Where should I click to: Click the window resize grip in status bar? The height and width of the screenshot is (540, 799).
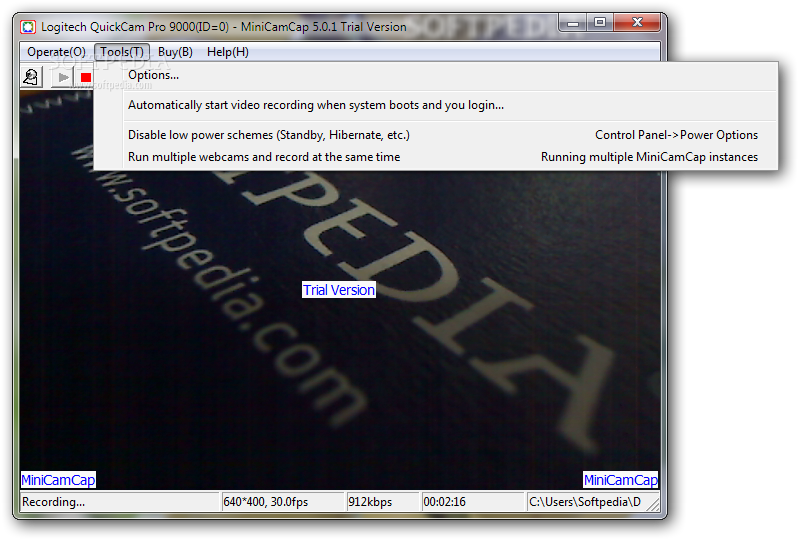pos(653,504)
